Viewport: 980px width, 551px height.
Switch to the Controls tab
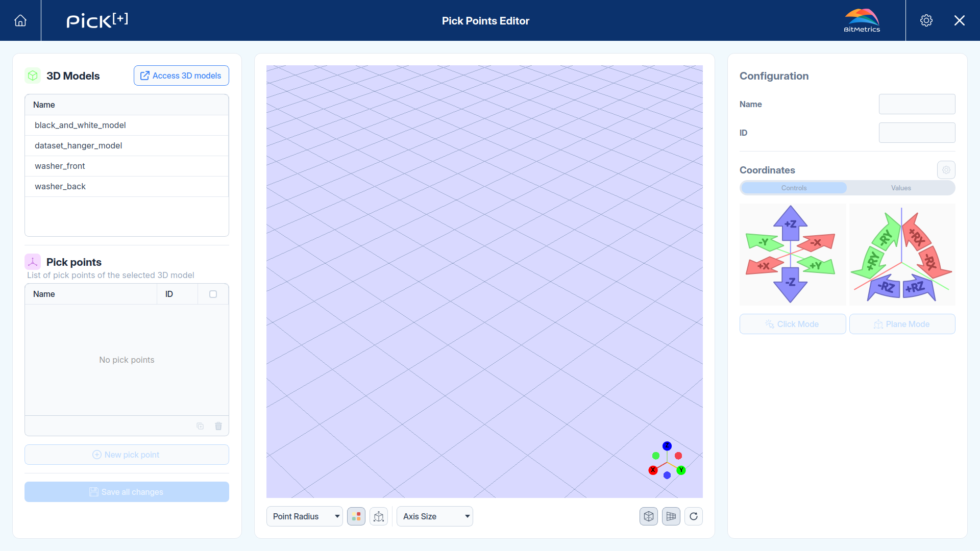[794, 188]
